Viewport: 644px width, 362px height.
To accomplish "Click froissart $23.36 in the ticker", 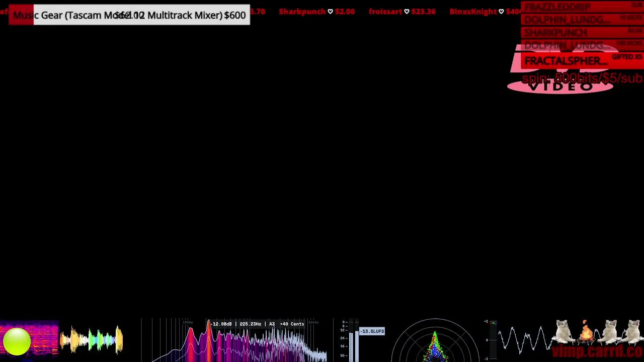I will 402,12.
